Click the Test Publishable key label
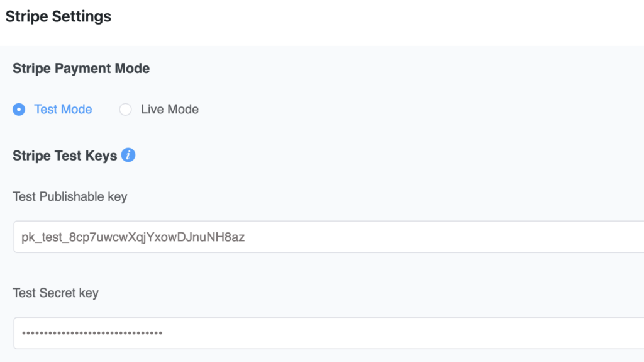Screen dimensions: 644x362 [x=70, y=196]
